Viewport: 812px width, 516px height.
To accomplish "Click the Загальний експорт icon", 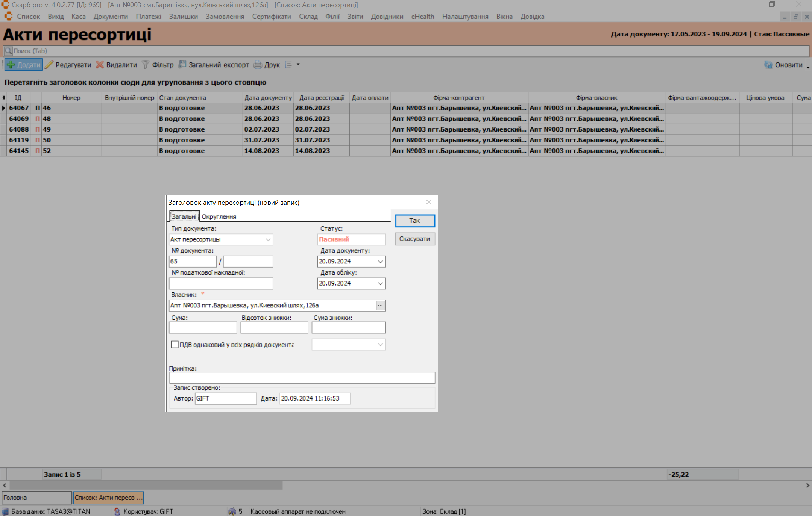I will pos(182,64).
